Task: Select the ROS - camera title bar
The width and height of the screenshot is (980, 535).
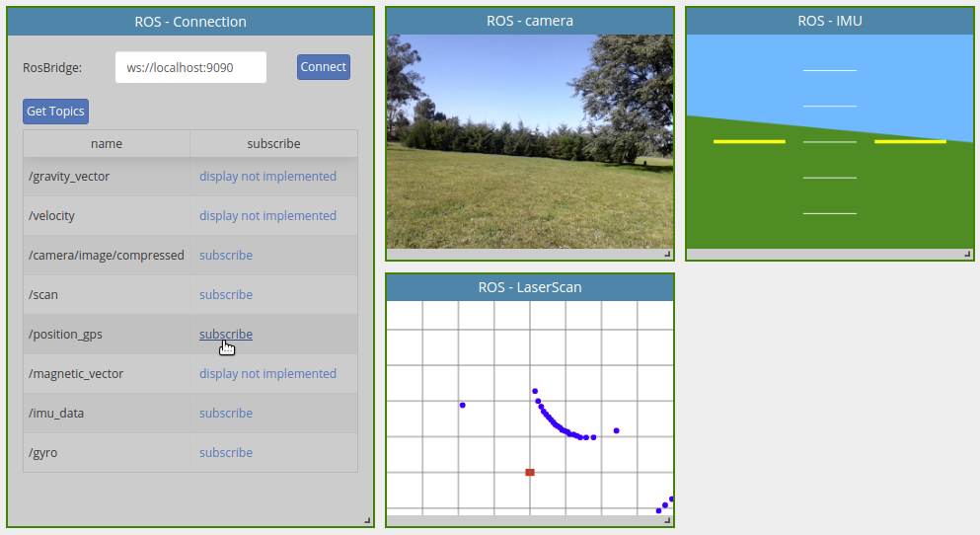Action: point(530,21)
